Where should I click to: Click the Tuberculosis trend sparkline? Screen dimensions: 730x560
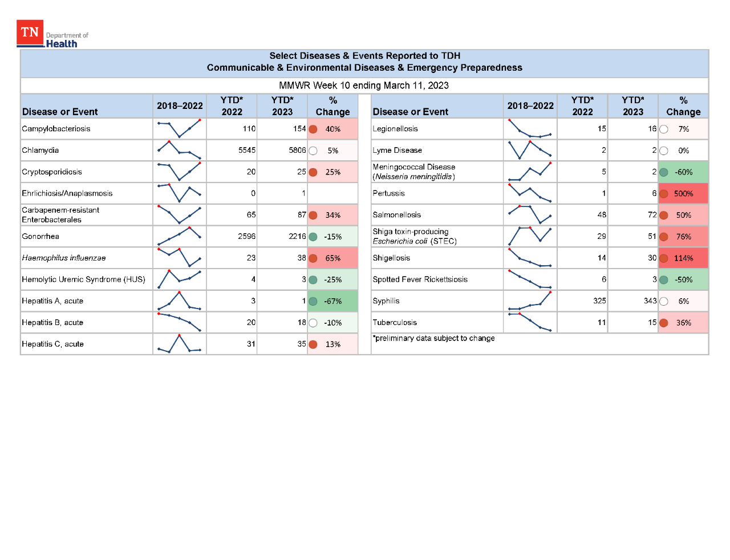(530, 322)
